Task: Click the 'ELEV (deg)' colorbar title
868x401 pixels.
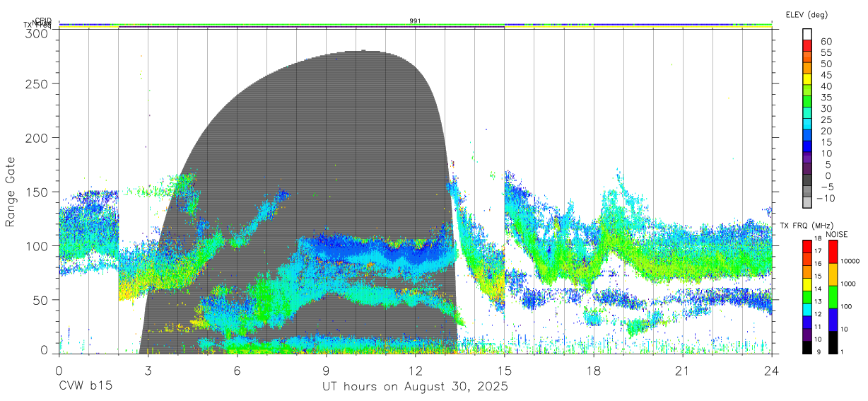Action: click(807, 14)
